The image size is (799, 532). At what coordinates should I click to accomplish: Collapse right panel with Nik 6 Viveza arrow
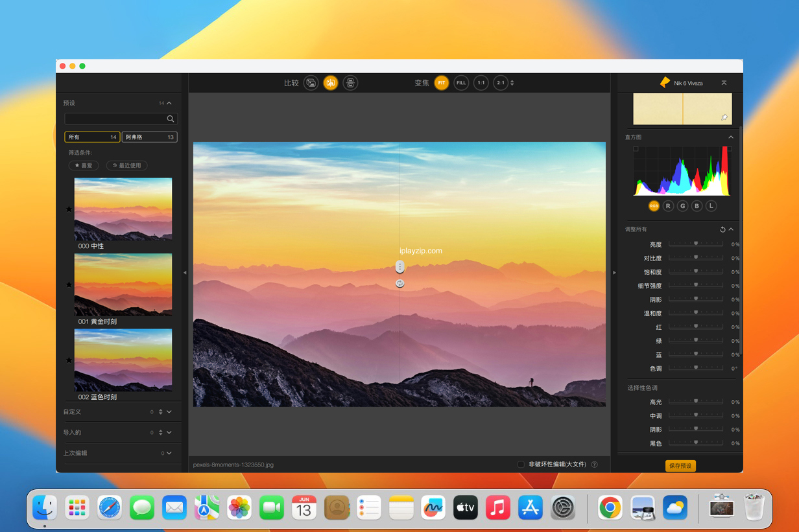[x=724, y=83]
